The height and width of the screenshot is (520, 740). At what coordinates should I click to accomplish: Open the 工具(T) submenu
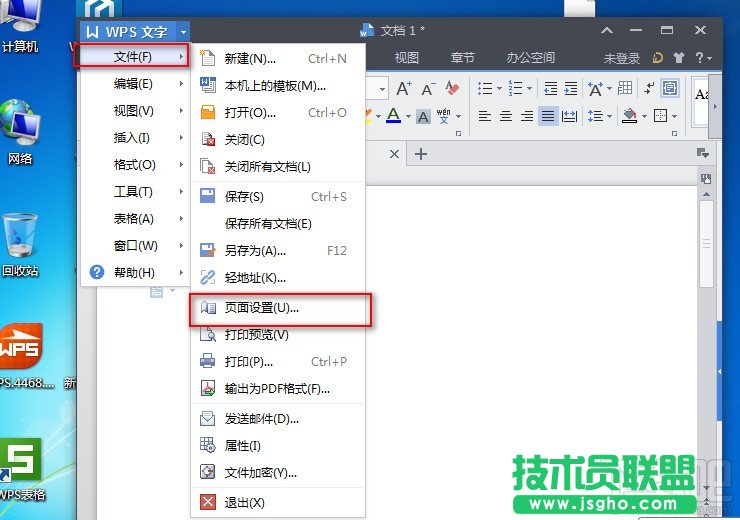pyautogui.click(x=134, y=192)
